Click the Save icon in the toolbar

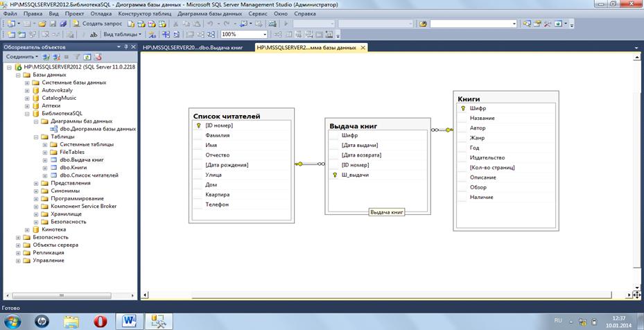point(53,24)
